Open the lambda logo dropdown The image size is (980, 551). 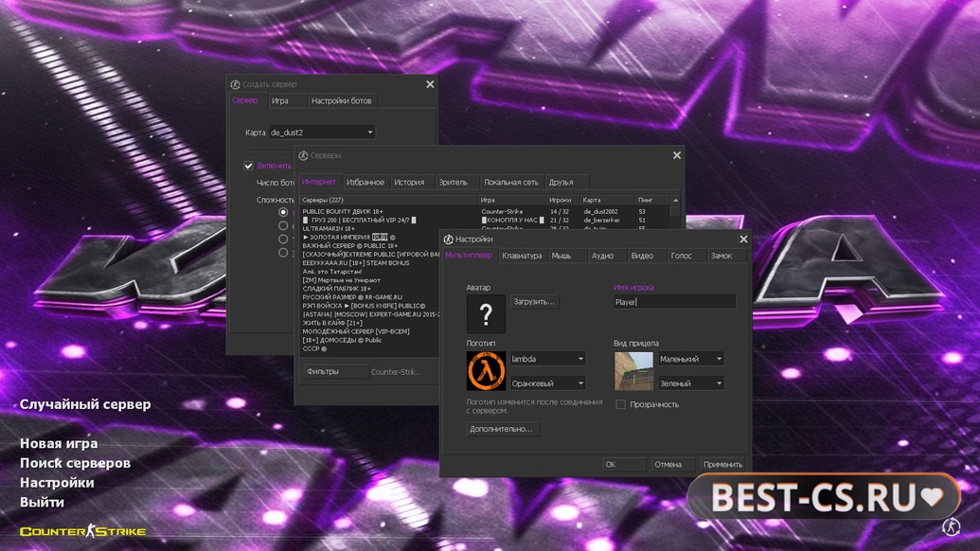(547, 359)
